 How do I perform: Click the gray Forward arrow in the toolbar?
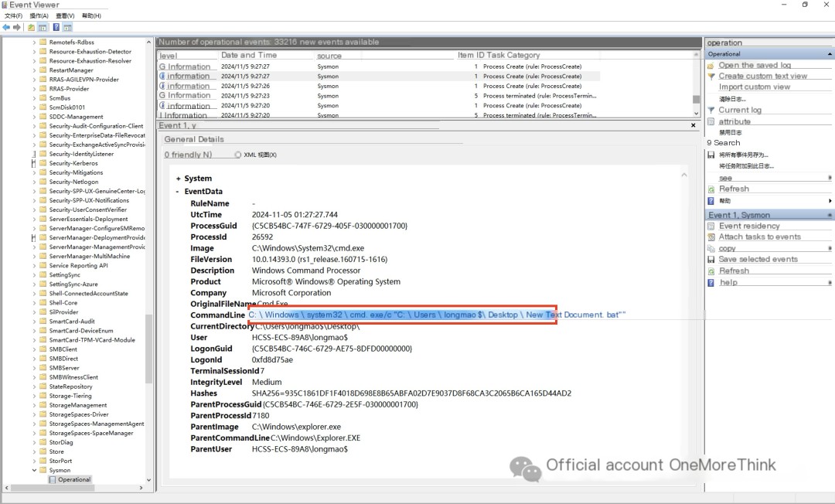tap(17, 27)
